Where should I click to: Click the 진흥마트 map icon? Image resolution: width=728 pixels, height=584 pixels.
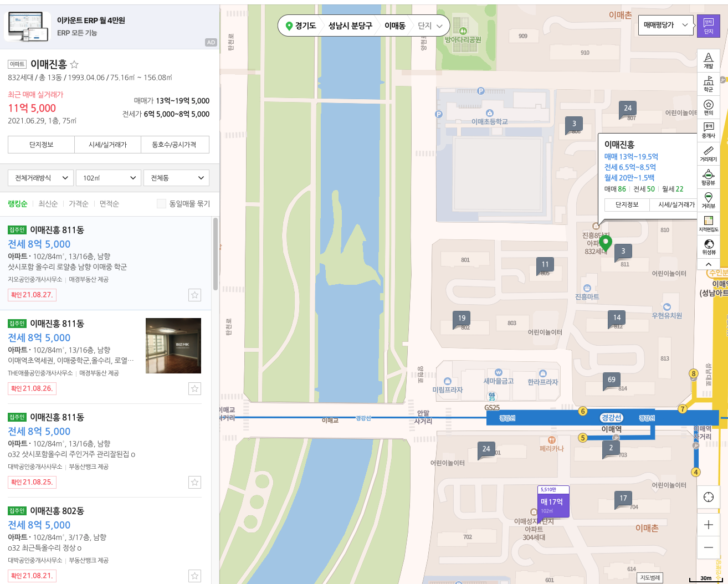pyautogui.click(x=587, y=288)
